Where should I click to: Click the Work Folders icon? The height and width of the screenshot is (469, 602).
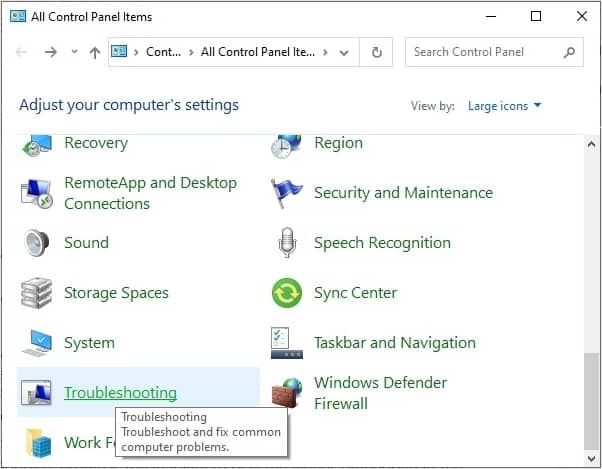[38, 443]
